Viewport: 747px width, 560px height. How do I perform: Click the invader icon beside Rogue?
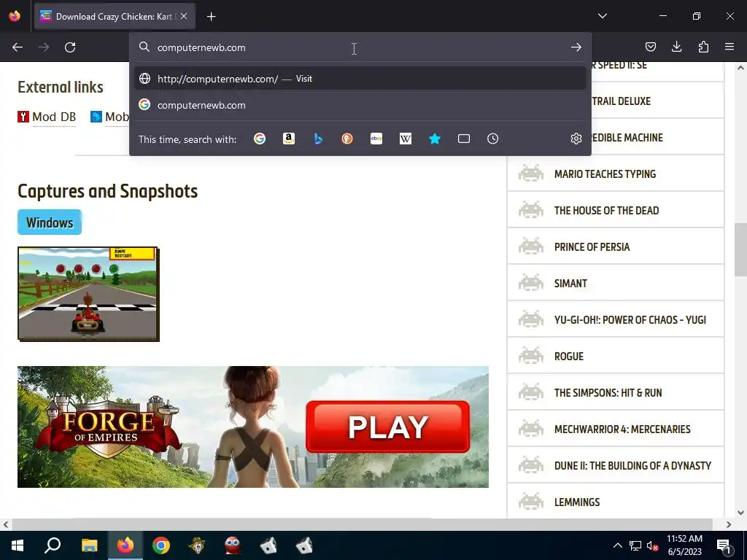[x=531, y=356]
